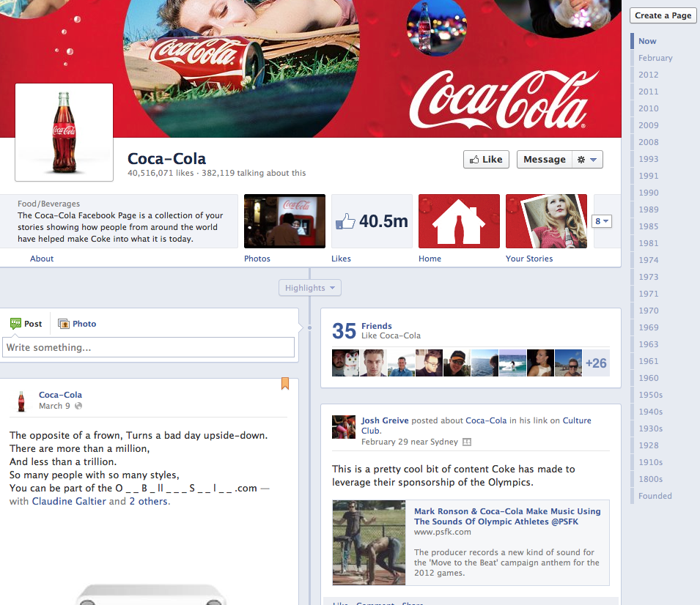Open the Highlights filter dropdown
This screenshot has width=700, height=605.
coord(310,288)
